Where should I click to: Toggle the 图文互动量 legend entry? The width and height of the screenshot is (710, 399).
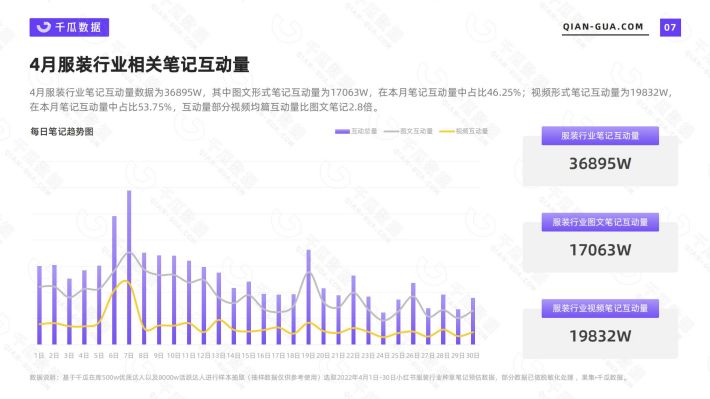tap(408, 131)
